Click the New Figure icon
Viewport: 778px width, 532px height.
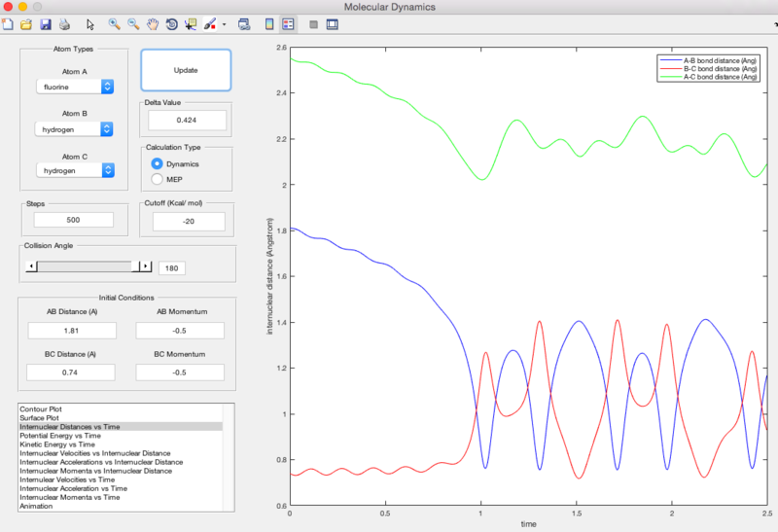8,24
